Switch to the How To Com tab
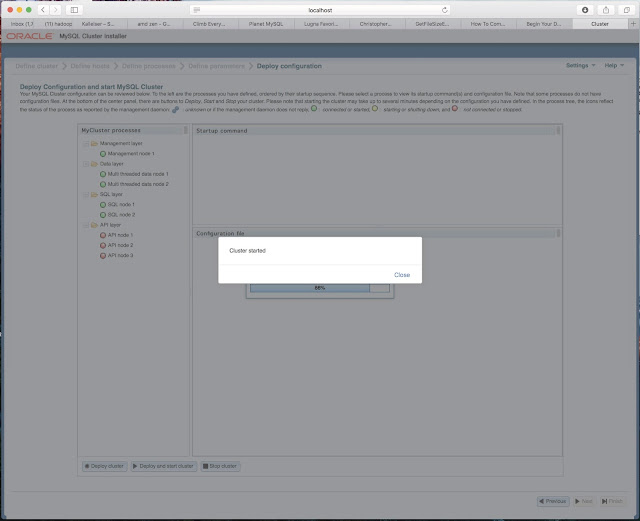 pos(488,24)
